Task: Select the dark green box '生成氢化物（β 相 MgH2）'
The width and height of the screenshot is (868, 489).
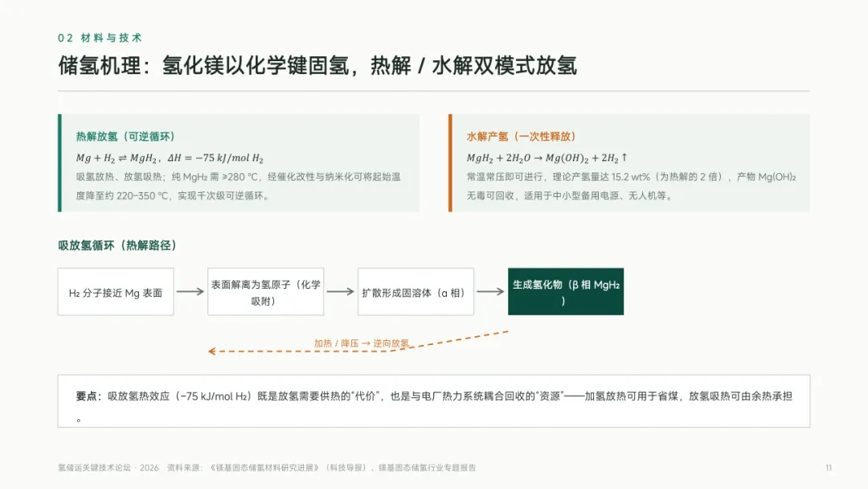Action: click(x=566, y=292)
